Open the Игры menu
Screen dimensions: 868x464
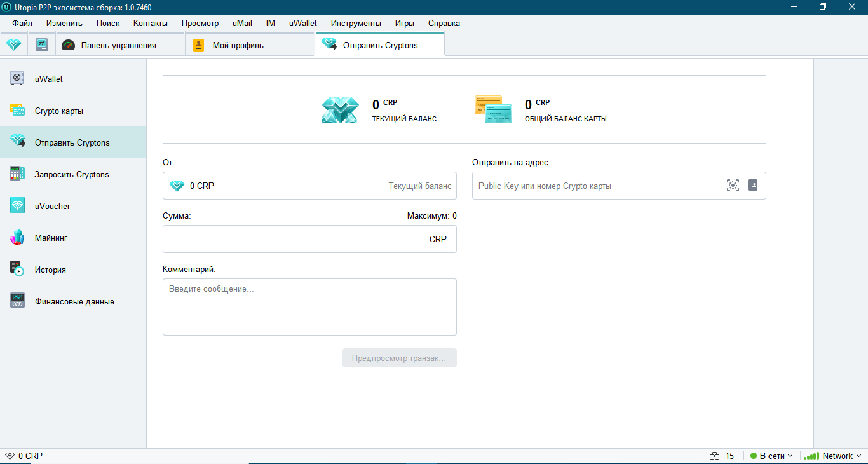click(x=405, y=23)
